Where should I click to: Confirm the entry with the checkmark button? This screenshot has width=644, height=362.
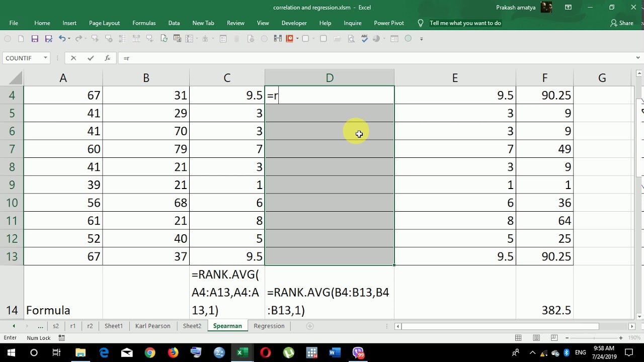click(91, 58)
